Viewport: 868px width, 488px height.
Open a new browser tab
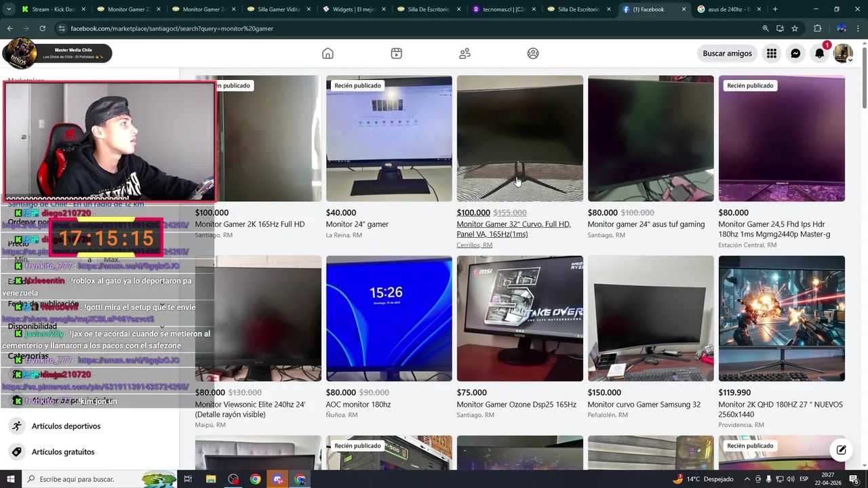click(775, 9)
